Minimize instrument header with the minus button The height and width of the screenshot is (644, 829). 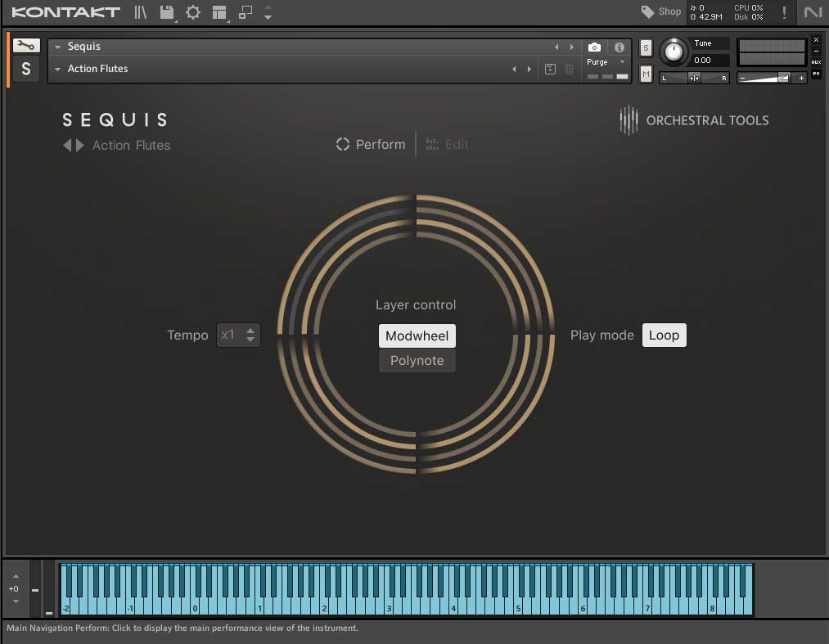816,51
